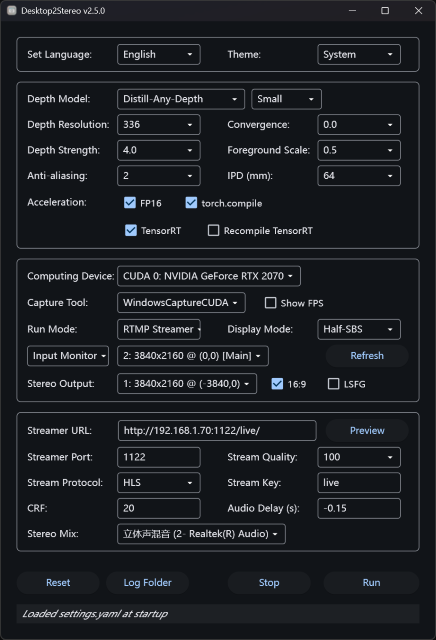Viewport: 436px width, 640px height.
Task: Click the CRF input field
Action: pyautogui.click(x=159, y=509)
